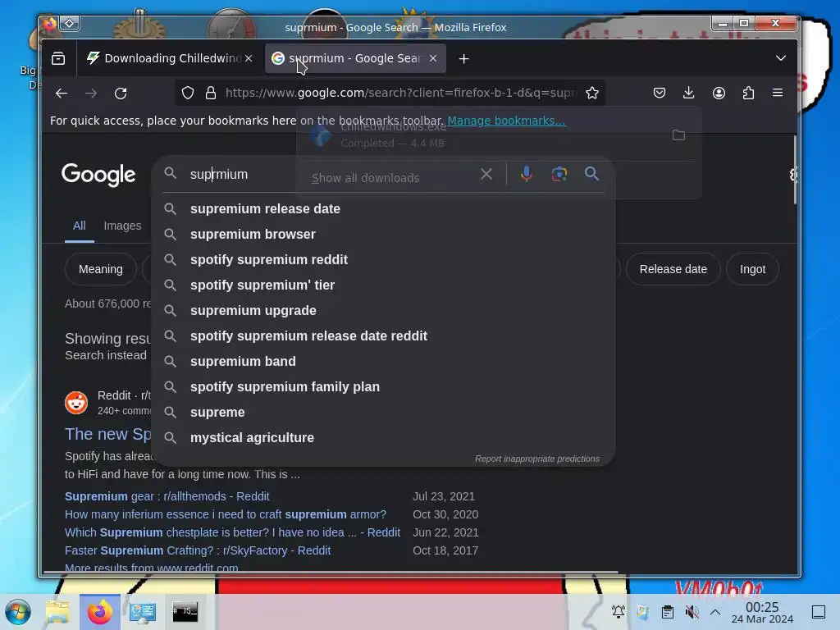840x630 pixels.
Task: Open notifications bell in system tray
Action: point(619,612)
